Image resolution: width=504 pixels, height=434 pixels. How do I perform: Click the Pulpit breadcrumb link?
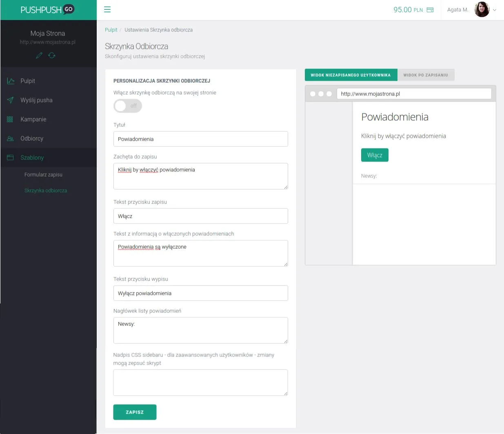coord(111,30)
